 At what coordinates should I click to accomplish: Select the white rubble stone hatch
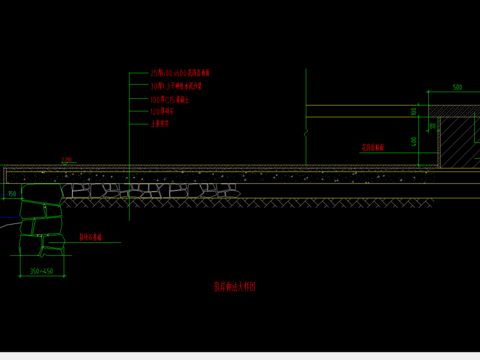click(x=151, y=190)
